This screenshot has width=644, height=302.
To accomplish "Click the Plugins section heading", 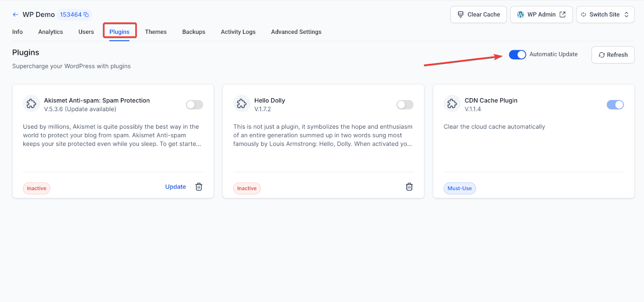I will (x=26, y=53).
